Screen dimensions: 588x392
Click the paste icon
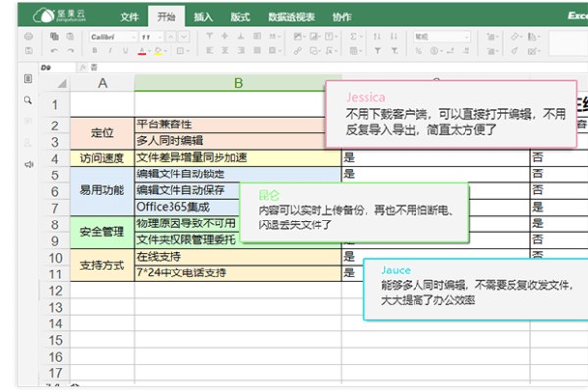click(71, 36)
